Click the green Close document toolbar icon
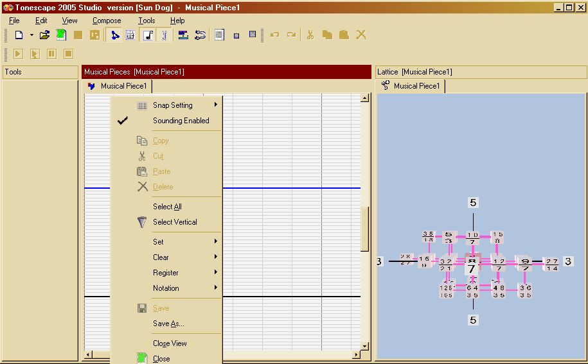The image size is (588, 364). (x=61, y=35)
